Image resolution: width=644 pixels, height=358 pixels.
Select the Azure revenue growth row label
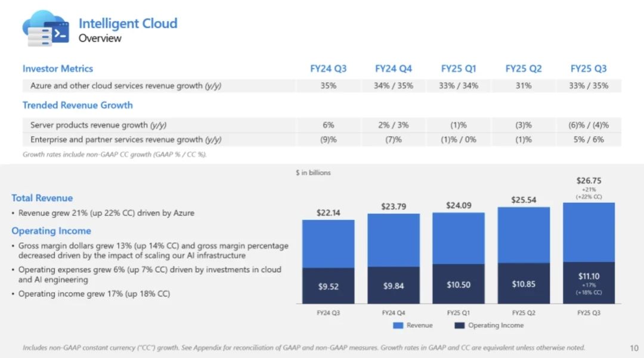tap(126, 86)
